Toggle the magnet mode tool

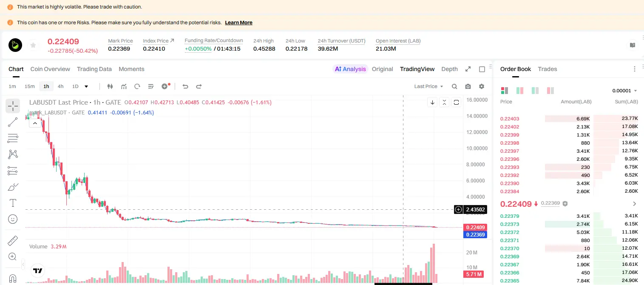tap(13, 279)
